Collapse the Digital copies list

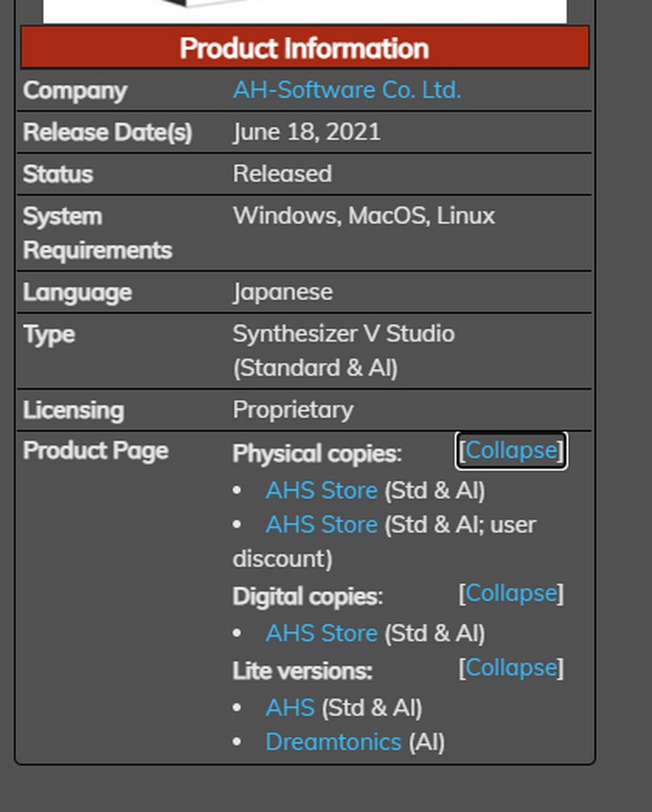[x=511, y=593]
